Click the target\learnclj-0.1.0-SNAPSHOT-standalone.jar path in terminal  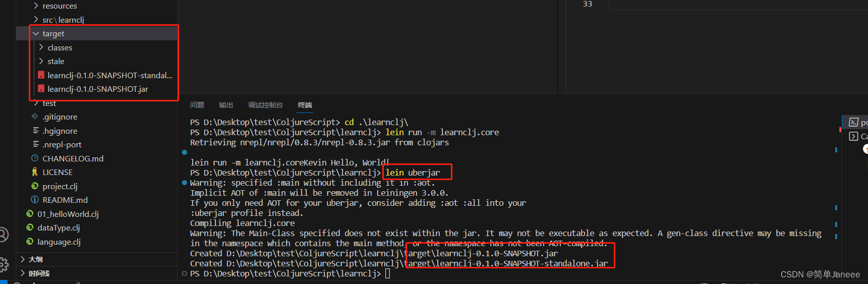pyautogui.click(x=506, y=263)
